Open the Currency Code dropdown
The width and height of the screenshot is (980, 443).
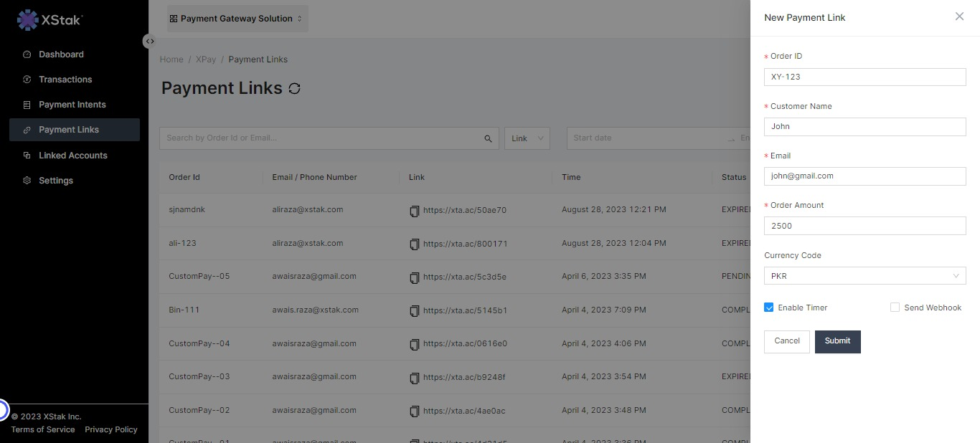[864, 276]
